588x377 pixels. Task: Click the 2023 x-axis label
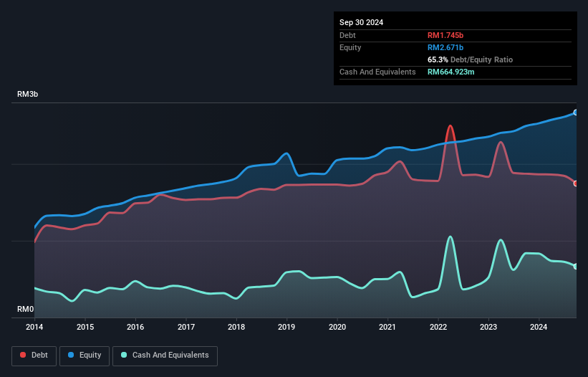tap(488, 327)
